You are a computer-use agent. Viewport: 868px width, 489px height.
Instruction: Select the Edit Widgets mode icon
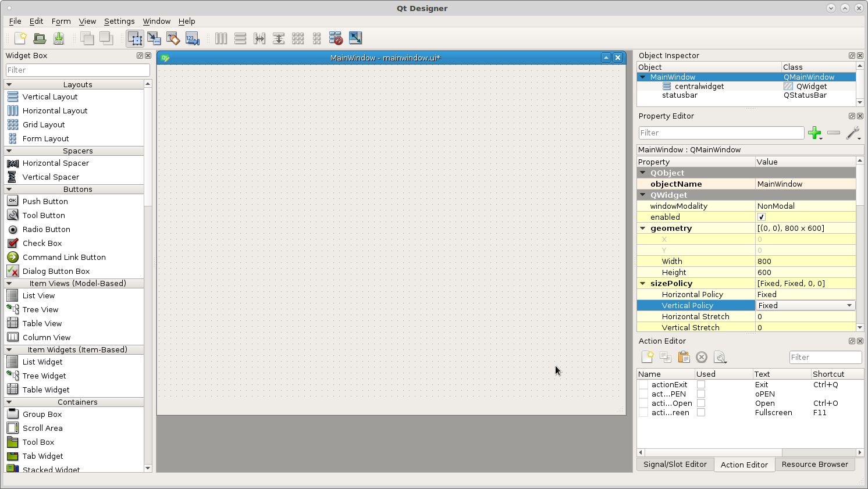point(135,38)
